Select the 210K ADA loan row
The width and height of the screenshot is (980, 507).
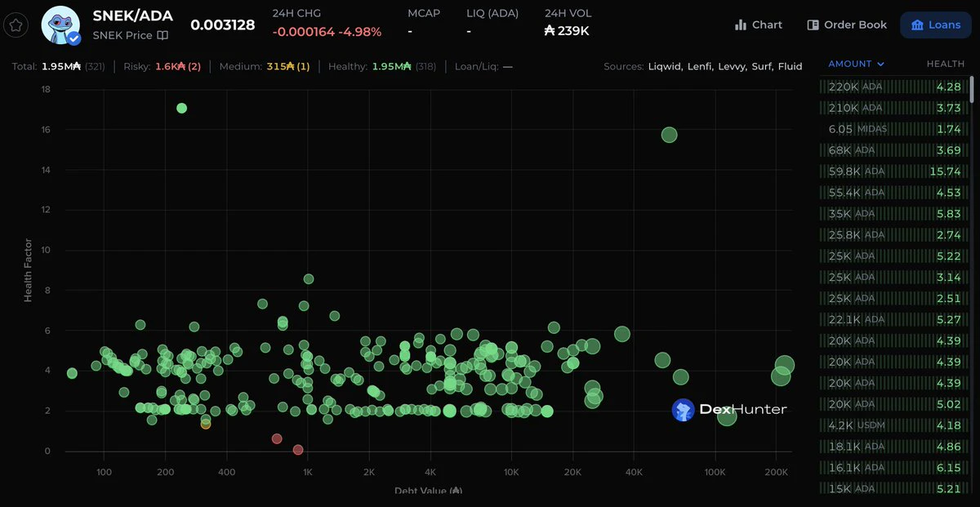[x=893, y=108]
